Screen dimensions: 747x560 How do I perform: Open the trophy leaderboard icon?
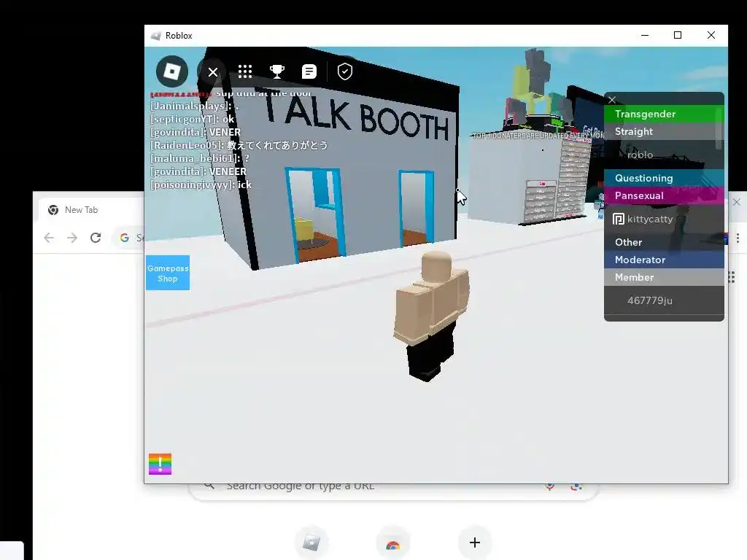coord(276,71)
